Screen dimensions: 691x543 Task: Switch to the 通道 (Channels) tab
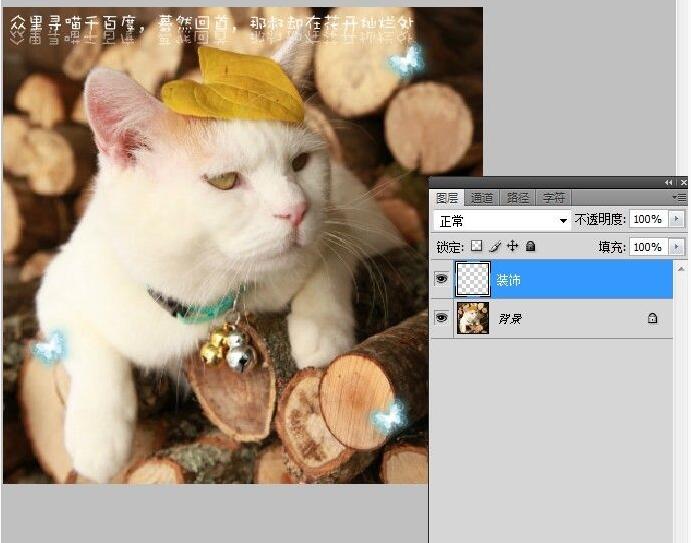pyautogui.click(x=482, y=198)
